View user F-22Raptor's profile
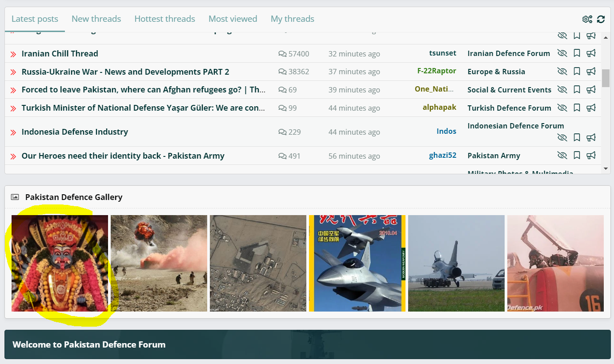The image size is (614, 364). [x=437, y=71]
